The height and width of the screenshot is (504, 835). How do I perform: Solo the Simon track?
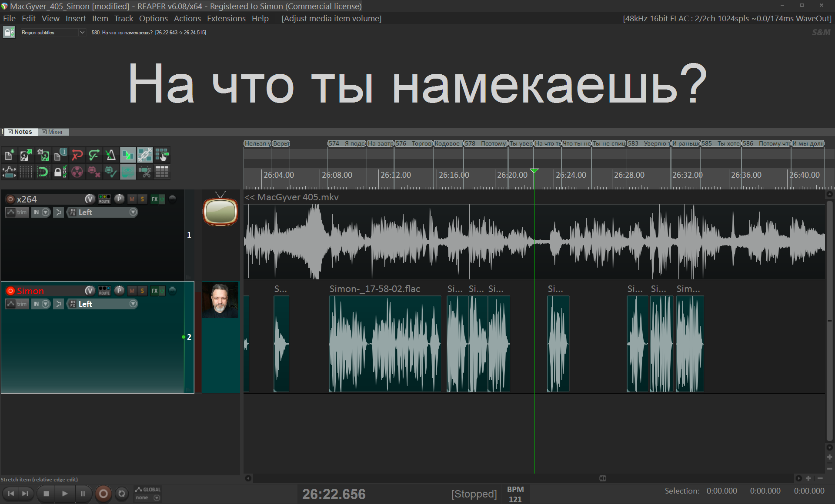pos(142,291)
